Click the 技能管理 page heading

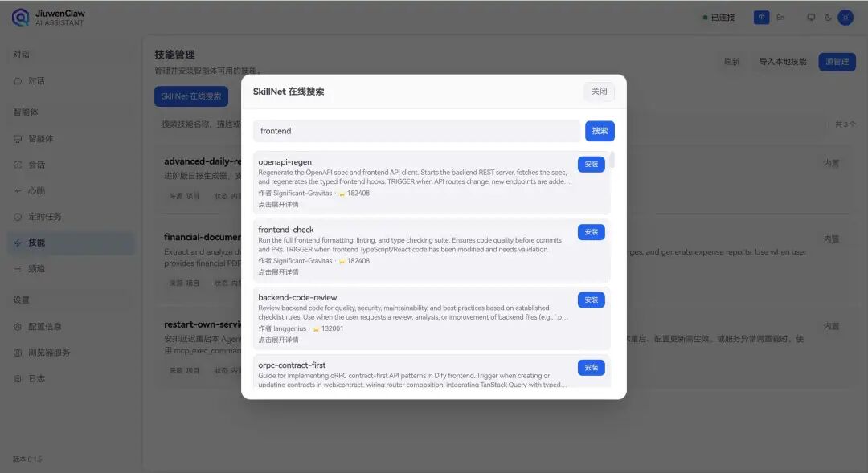tap(175, 55)
